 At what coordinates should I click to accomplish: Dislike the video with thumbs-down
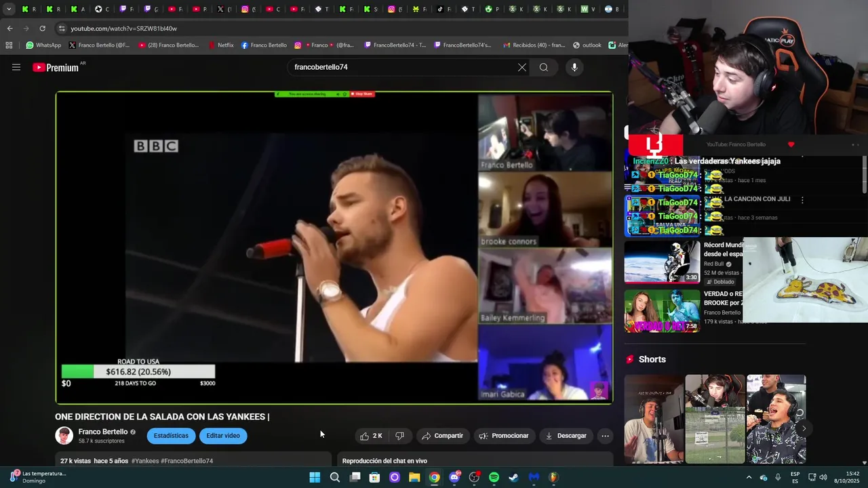[400, 436]
